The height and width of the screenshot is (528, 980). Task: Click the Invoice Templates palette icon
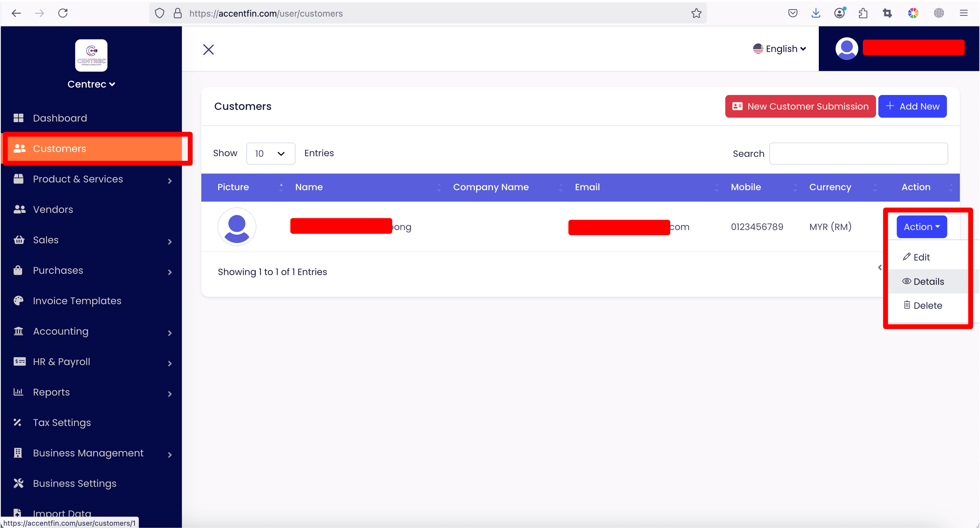18,301
